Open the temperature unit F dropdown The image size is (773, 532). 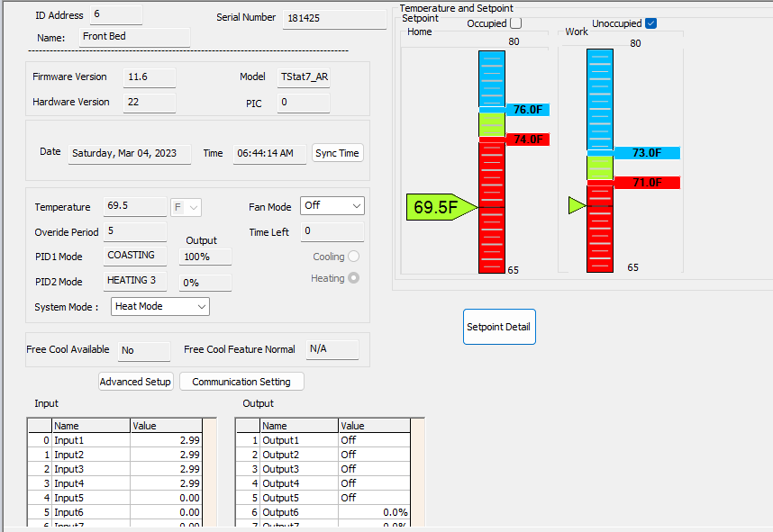click(186, 207)
